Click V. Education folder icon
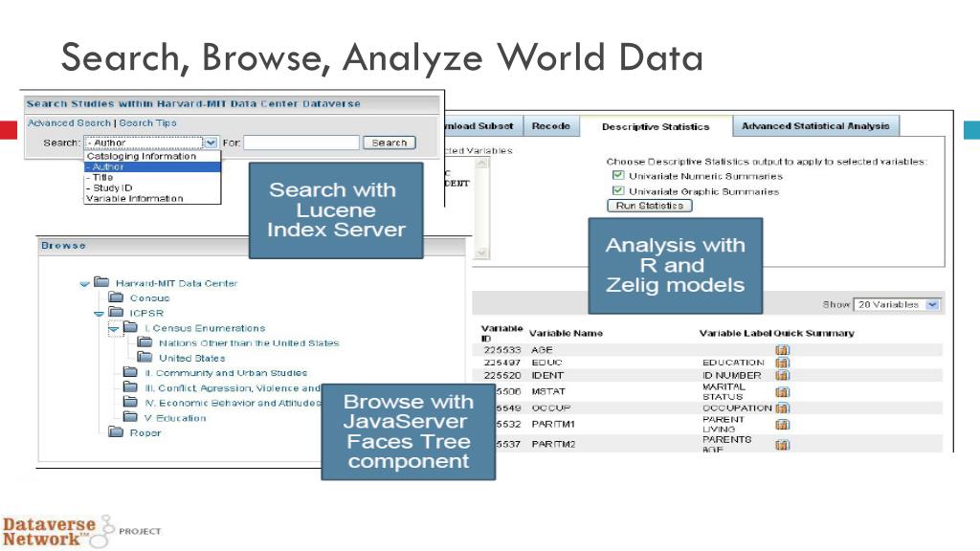Screen dimensions: 980x551 (x=130, y=417)
